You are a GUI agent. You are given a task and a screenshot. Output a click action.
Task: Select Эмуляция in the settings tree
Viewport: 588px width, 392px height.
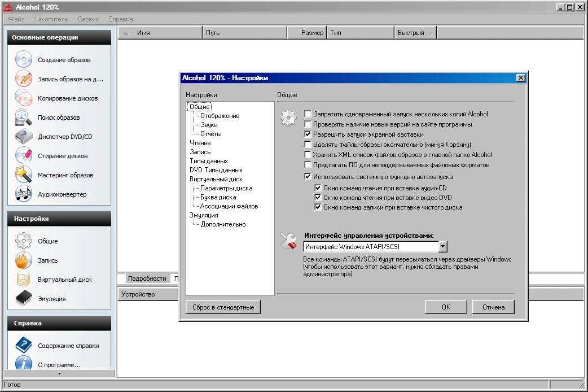204,215
